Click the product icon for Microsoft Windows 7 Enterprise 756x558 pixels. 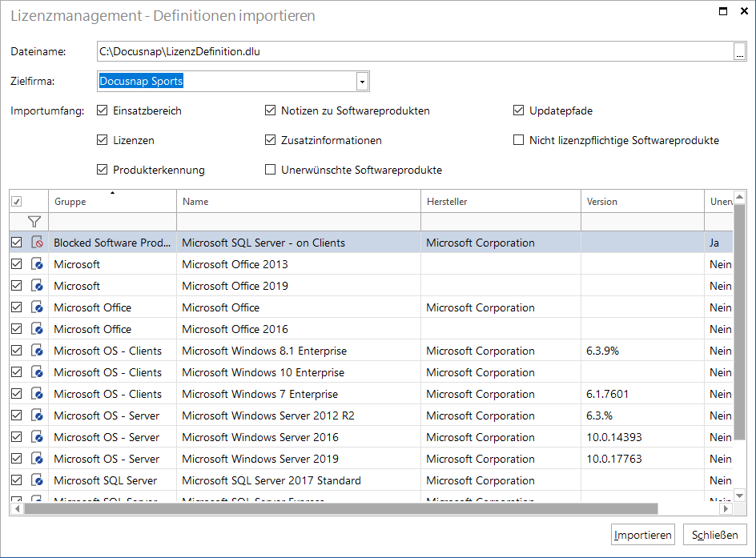click(x=37, y=394)
